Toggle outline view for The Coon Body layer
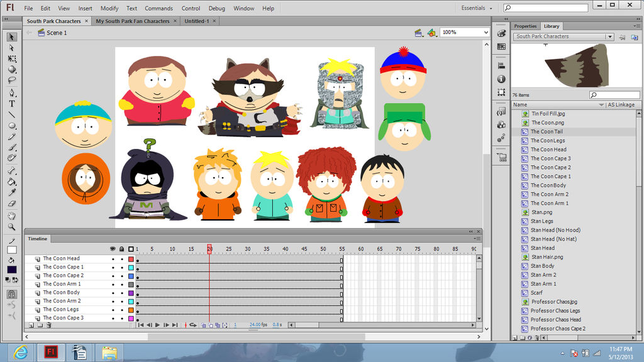Screen dimensions: 644x362 pos(131,293)
